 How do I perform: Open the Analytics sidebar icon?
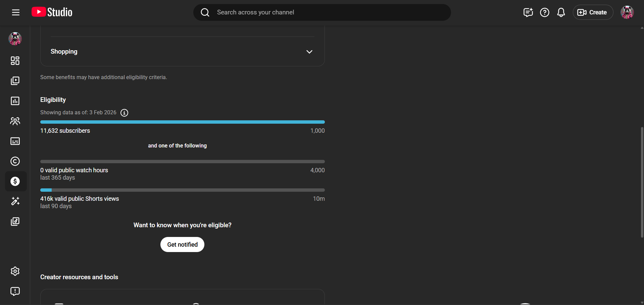[x=15, y=101]
